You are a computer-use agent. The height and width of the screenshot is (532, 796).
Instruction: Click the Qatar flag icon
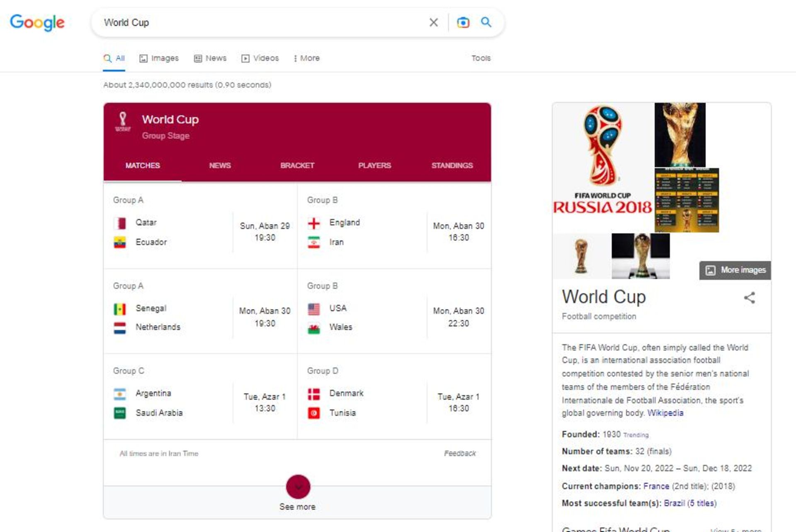pyautogui.click(x=120, y=223)
